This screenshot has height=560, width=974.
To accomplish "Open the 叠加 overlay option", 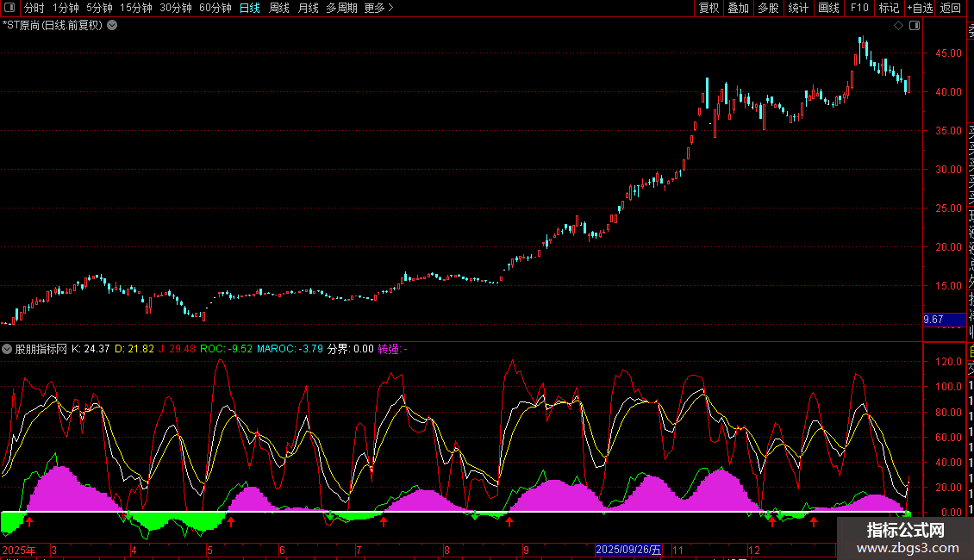I will pos(738,8).
